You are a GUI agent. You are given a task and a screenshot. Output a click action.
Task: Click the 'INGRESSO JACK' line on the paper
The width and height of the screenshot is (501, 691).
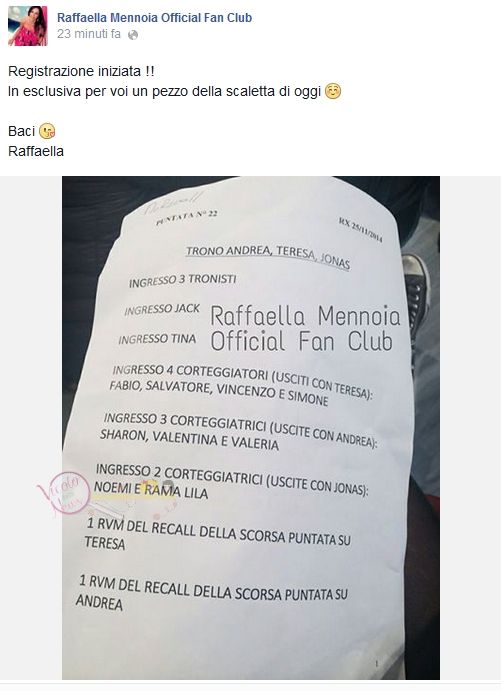point(162,309)
